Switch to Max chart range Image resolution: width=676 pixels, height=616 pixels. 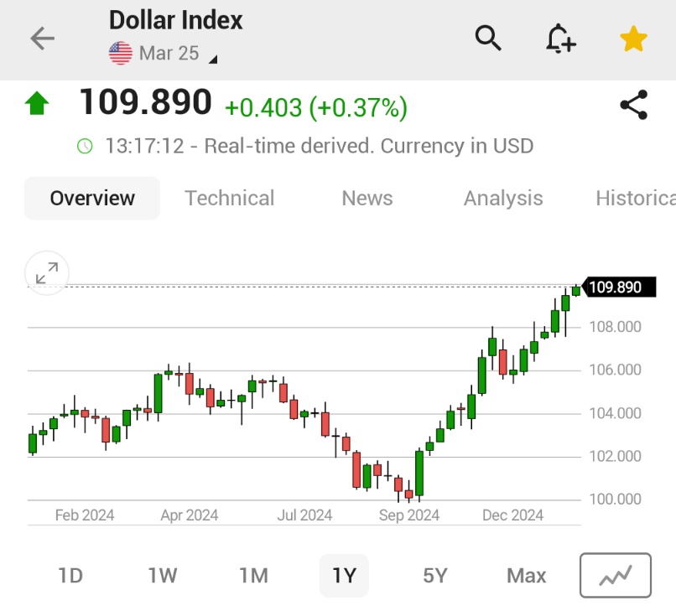coord(526,576)
